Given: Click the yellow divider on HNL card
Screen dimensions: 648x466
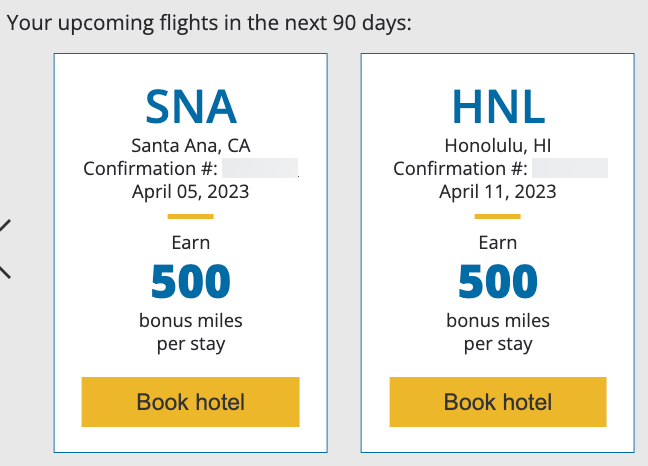Looking at the screenshot, I should (x=498, y=216).
